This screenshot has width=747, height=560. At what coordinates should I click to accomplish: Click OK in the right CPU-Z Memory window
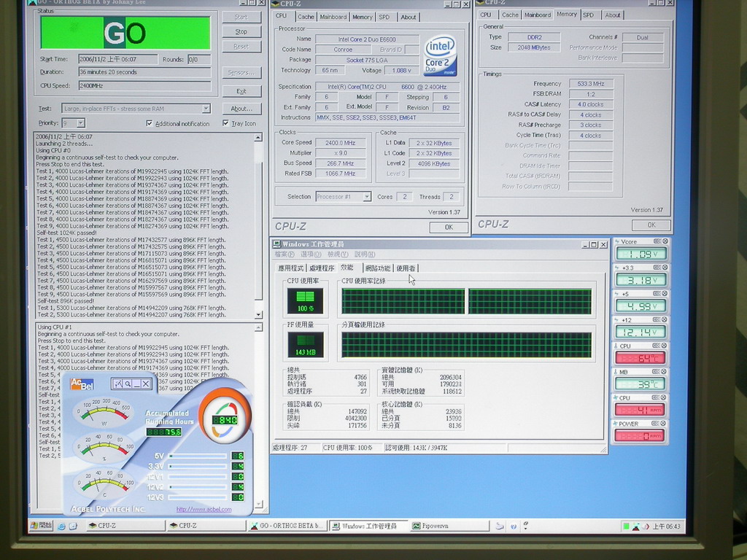(651, 225)
